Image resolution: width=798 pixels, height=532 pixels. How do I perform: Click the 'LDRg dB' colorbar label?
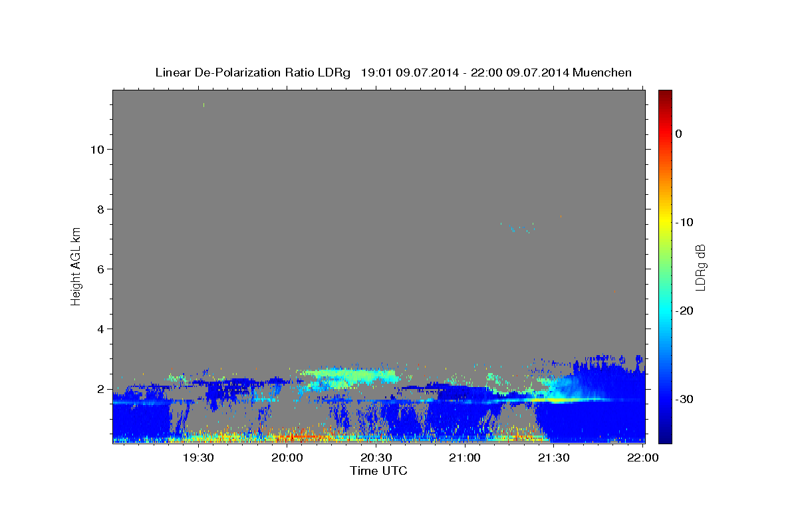[x=700, y=267]
